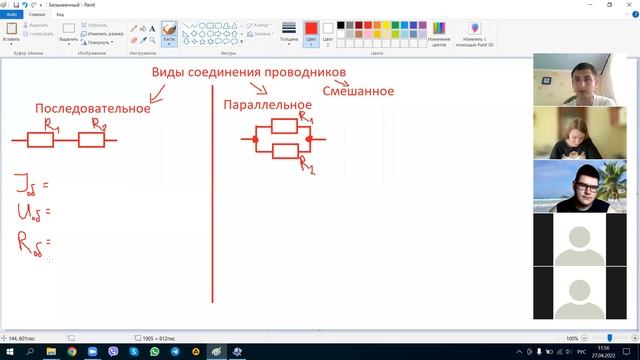Open Zoom from the taskbar

pos(92,351)
